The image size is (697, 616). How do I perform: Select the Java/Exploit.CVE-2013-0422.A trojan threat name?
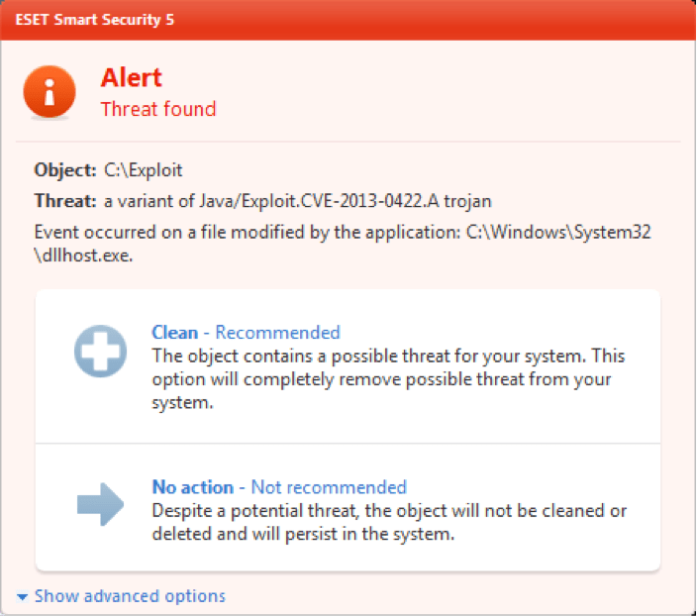pyautogui.click(x=298, y=201)
